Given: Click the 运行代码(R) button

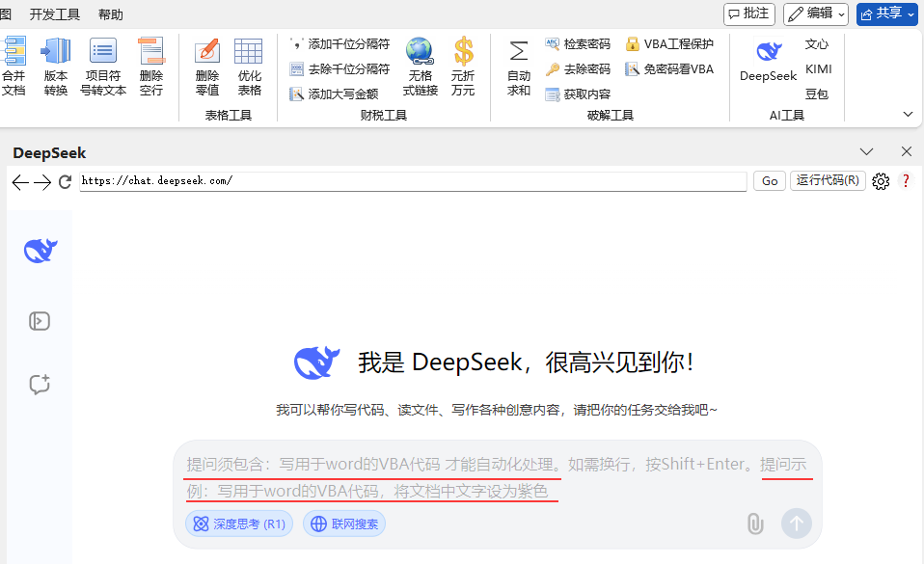Looking at the screenshot, I should coord(828,181).
